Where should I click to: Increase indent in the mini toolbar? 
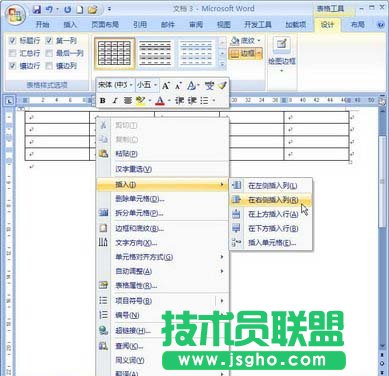[x=192, y=100]
